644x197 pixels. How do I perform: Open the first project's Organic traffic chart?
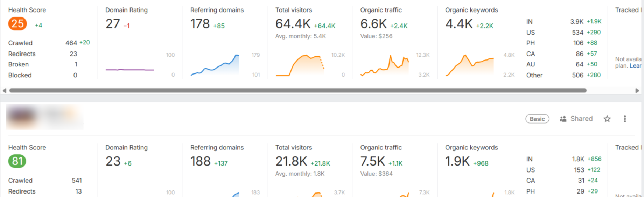tap(385, 65)
